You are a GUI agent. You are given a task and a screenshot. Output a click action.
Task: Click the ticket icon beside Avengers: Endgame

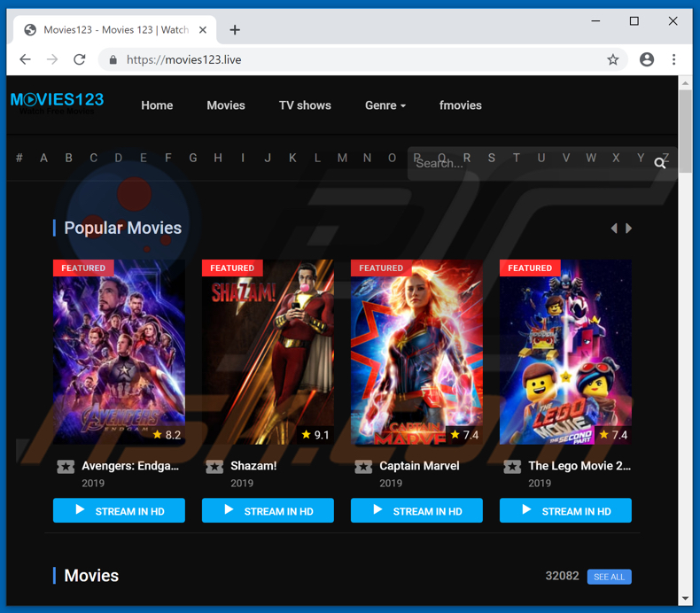66,467
